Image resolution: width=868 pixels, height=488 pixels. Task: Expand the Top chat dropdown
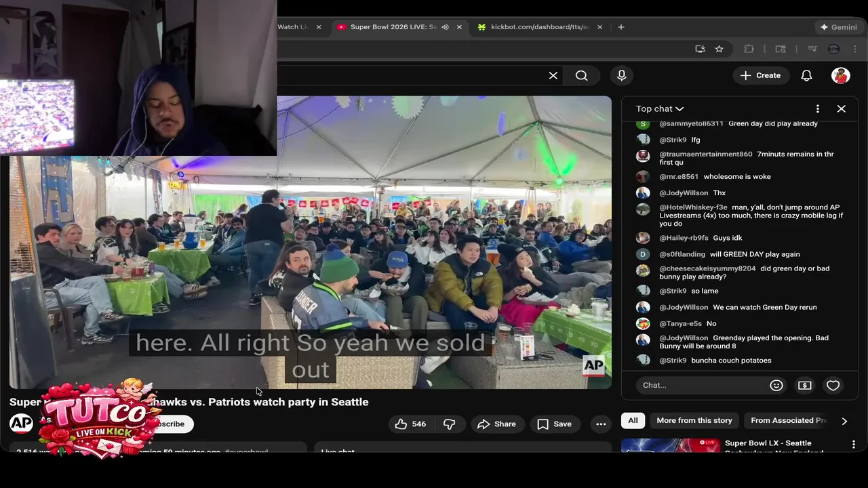pos(660,108)
